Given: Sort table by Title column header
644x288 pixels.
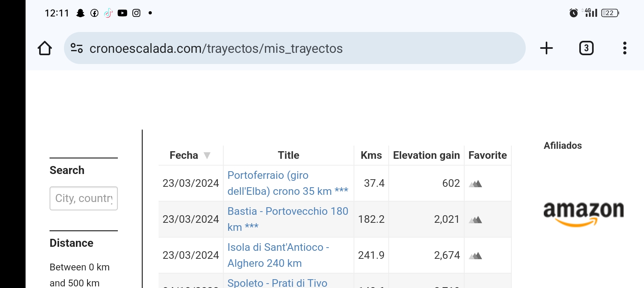Looking at the screenshot, I should (x=288, y=155).
